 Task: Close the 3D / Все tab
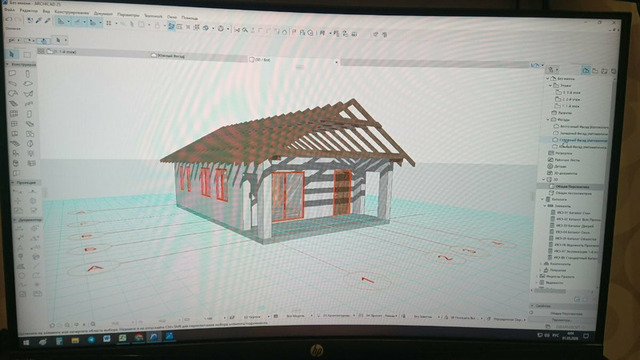(x=336, y=62)
